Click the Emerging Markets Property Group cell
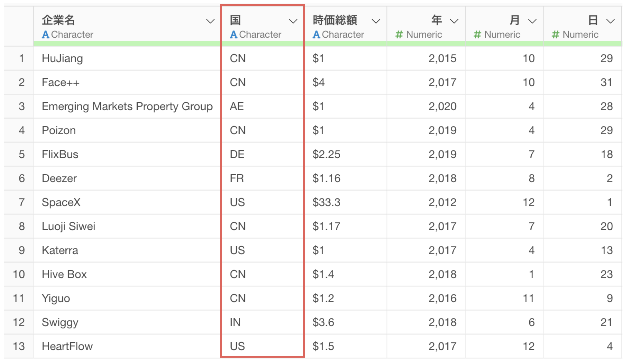The height and width of the screenshot is (364, 641). click(127, 106)
